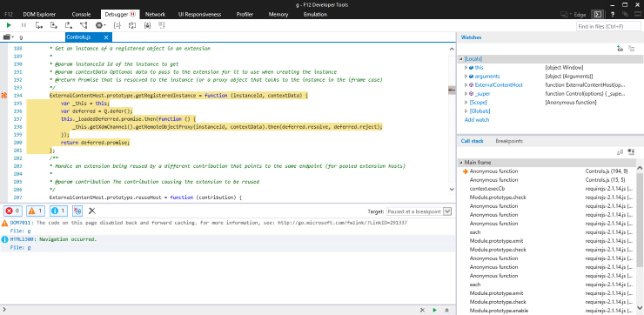This screenshot has height=315, width=644.
Task: Click the console run script play icon
Action: click(x=434, y=310)
